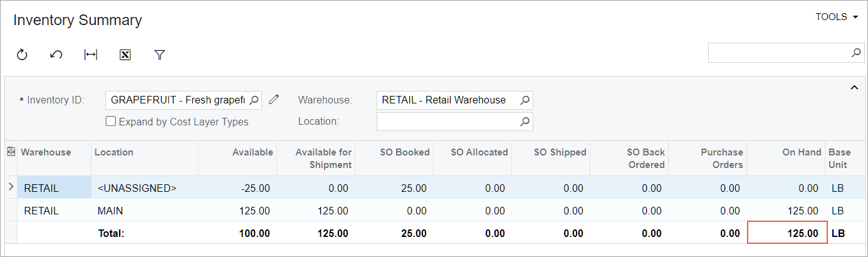Open Inventory ID lookup magnifier
868x257 pixels.
[254, 100]
